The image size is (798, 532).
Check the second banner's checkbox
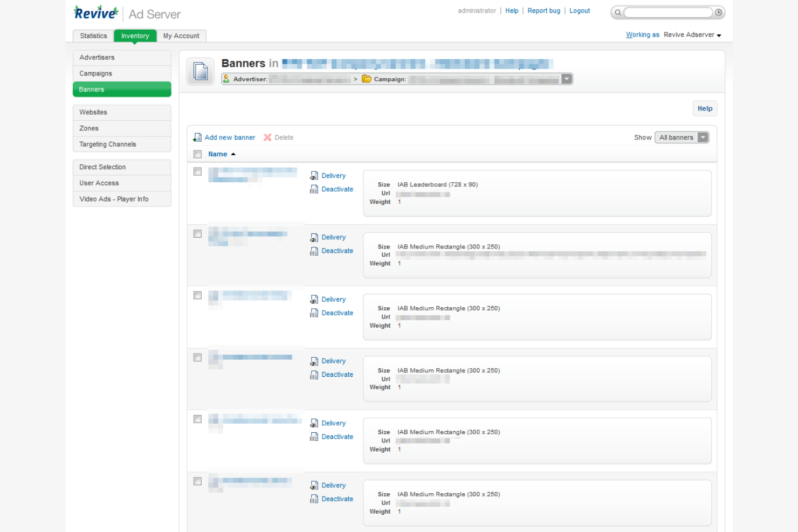click(x=197, y=233)
